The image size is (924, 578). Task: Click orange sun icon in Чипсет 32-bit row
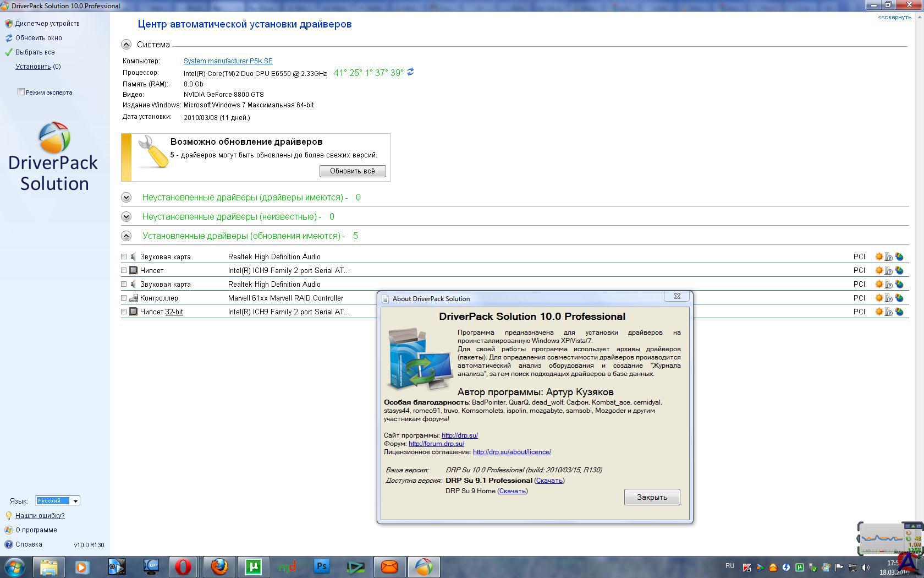pos(879,312)
